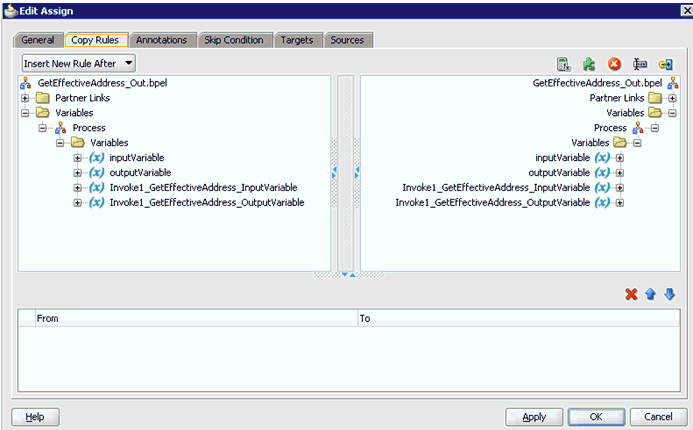Screen dimensions: 693x430
Task: Expand left Partner Links node
Action: point(25,98)
